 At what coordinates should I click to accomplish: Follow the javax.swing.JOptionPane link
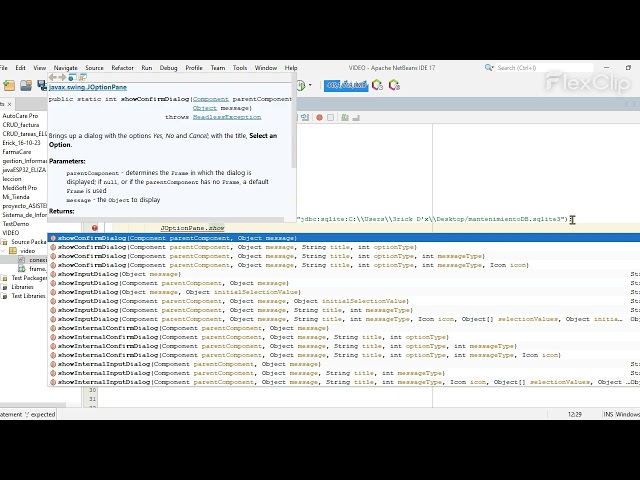pos(88,87)
